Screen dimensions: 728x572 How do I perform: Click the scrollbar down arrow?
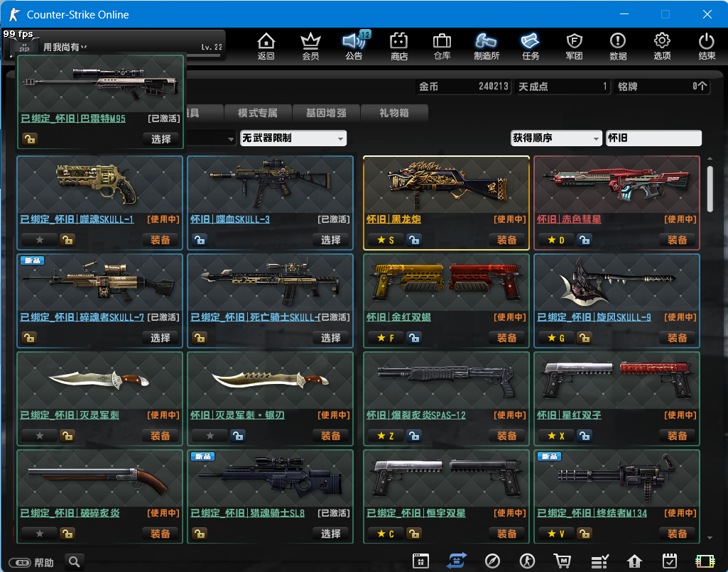coord(710,538)
